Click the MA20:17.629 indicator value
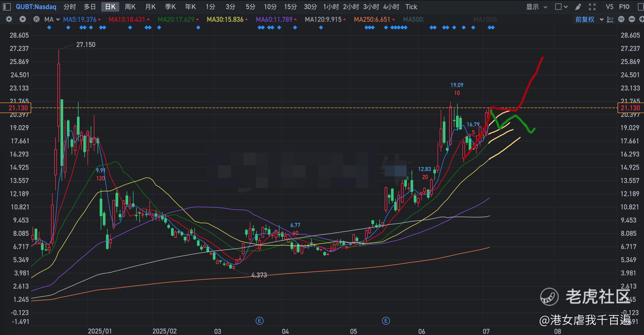Screen dimensions: 644x335 coord(176,19)
